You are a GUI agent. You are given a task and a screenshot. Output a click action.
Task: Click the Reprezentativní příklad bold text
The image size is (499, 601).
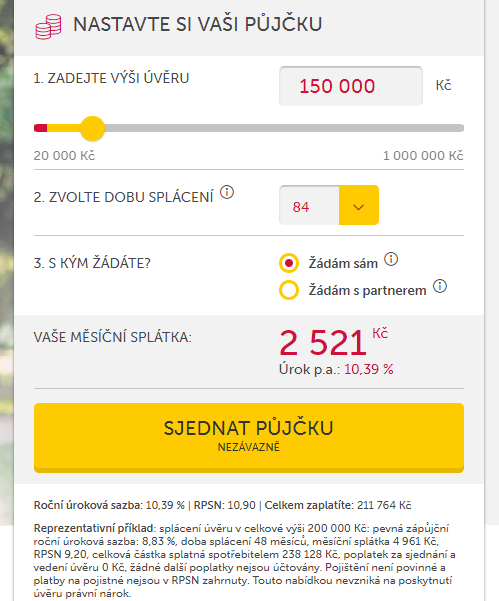click(x=95, y=528)
